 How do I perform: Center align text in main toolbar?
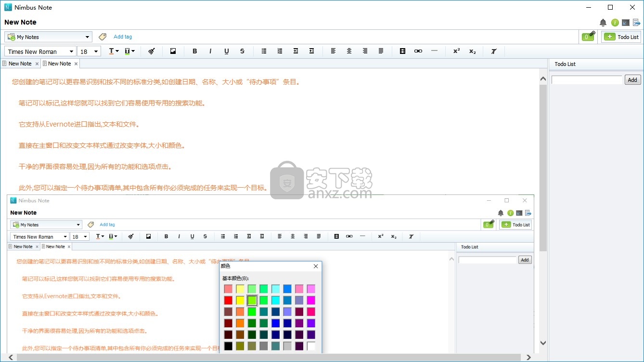point(349,51)
